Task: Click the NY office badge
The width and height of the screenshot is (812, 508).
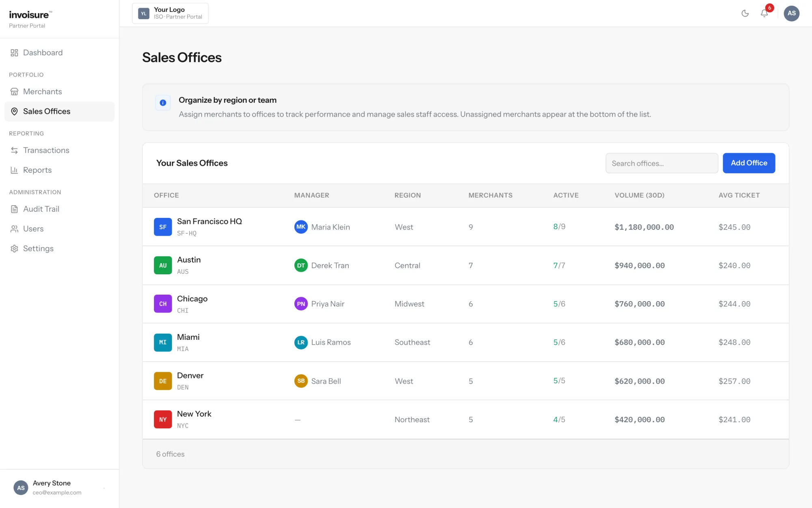Action: coord(163,420)
